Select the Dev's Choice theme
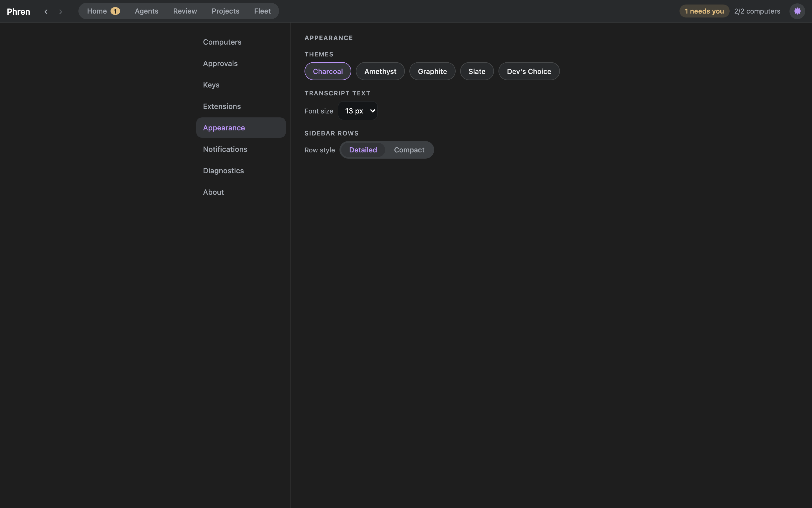The width and height of the screenshot is (812, 508). [529, 71]
